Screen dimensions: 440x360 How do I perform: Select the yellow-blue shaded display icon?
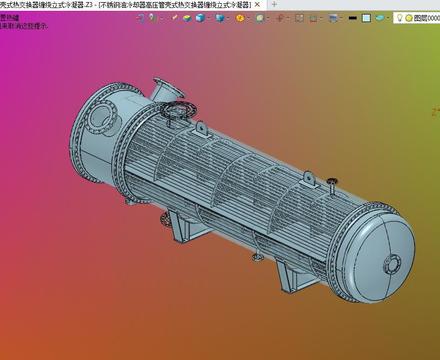(187, 18)
